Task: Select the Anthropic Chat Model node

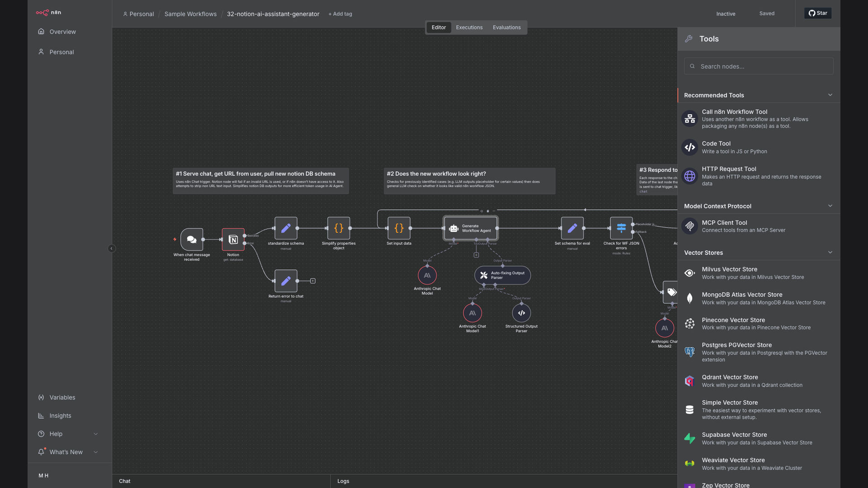Action: [x=427, y=275]
